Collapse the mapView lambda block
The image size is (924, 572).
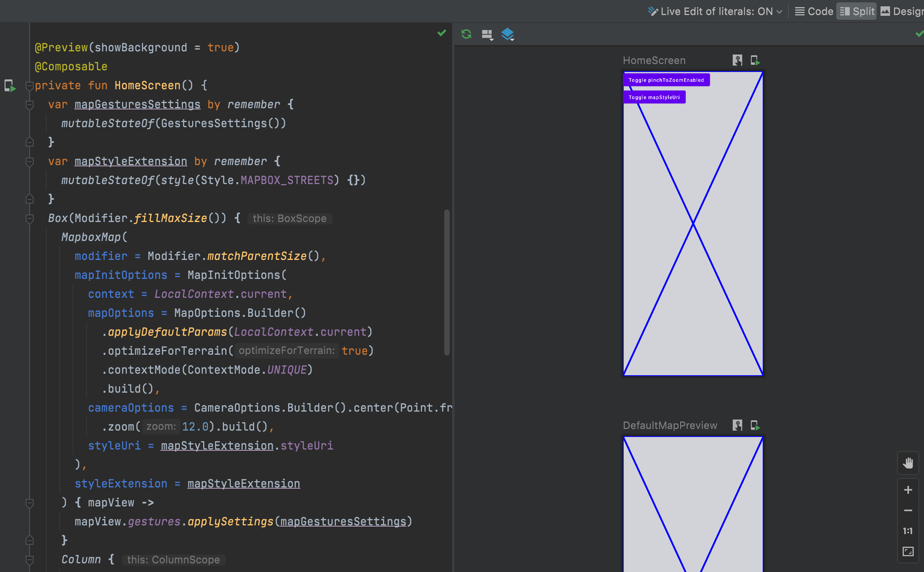29,503
